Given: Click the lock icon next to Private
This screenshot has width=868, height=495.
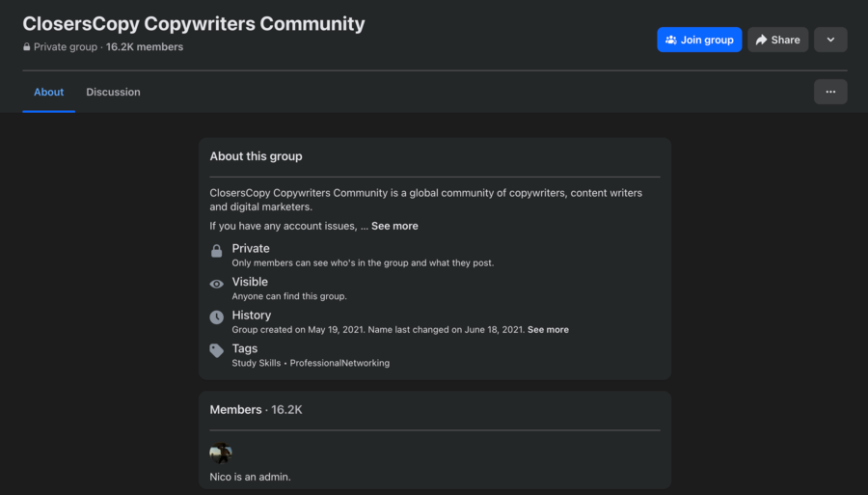Looking at the screenshot, I should 216,251.
